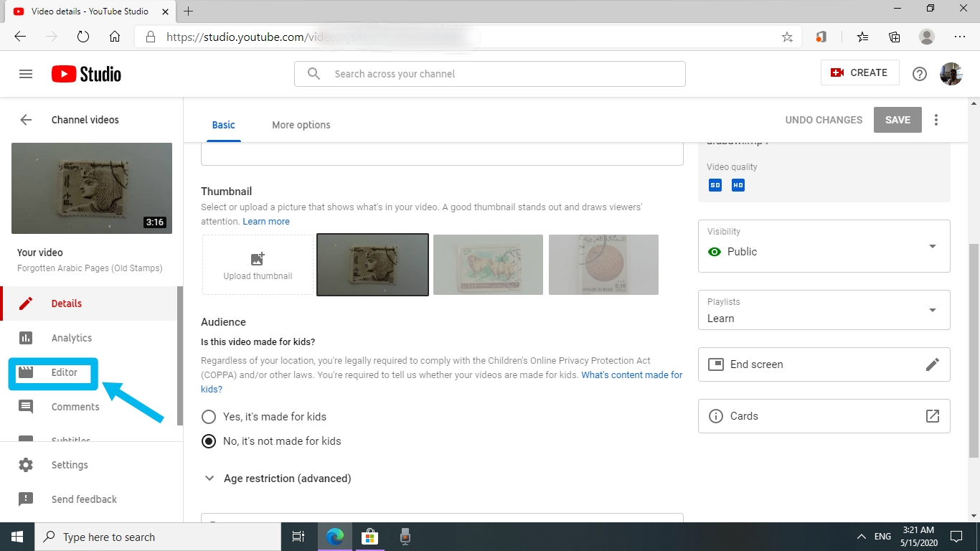Open the help question mark icon
Viewport: 980px width, 551px height.
[920, 74]
